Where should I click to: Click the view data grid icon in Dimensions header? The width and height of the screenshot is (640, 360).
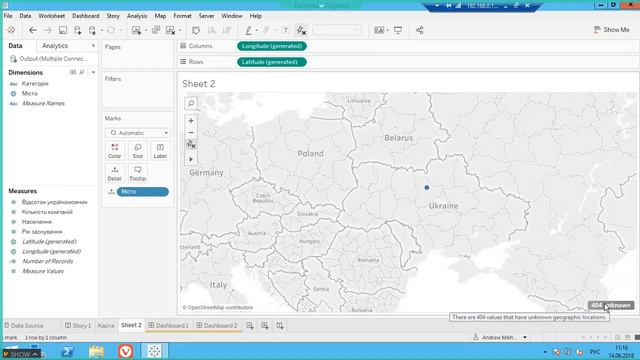coord(73,72)
